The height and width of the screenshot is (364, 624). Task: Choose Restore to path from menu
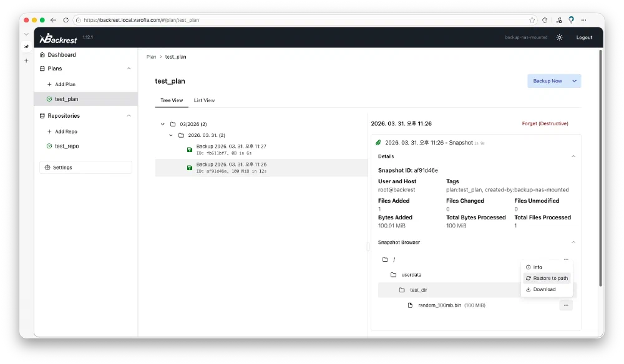coord(547,278)
